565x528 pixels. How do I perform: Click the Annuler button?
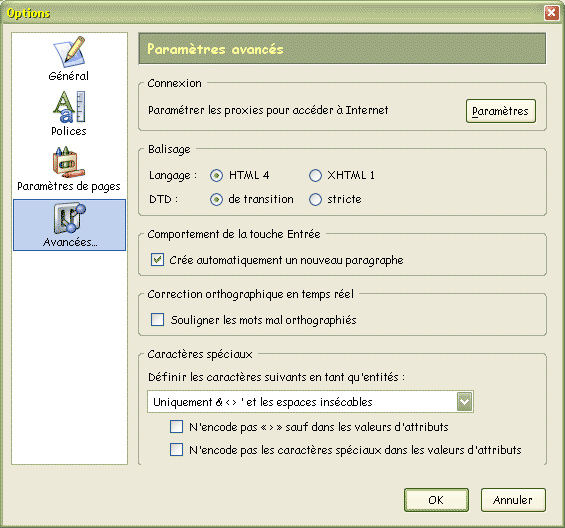[x=513, y=500]
